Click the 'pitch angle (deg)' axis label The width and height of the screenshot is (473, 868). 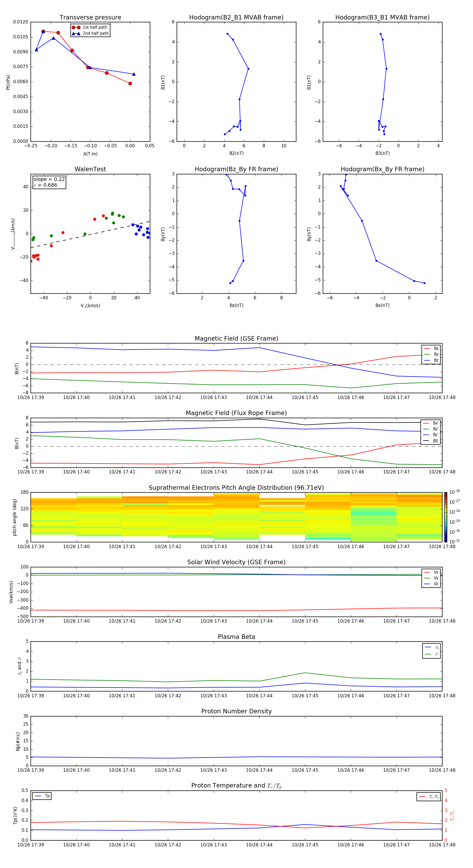tap(14, 517)
